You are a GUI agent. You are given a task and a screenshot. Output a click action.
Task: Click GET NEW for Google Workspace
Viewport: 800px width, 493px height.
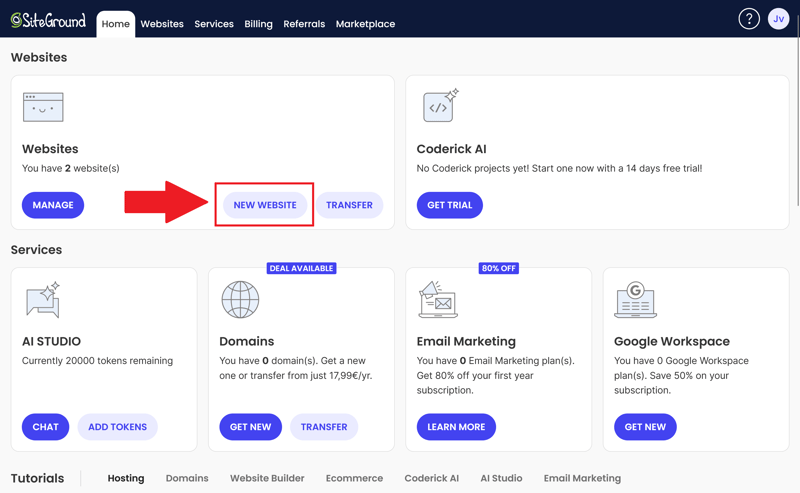click(x=645, y=427)
